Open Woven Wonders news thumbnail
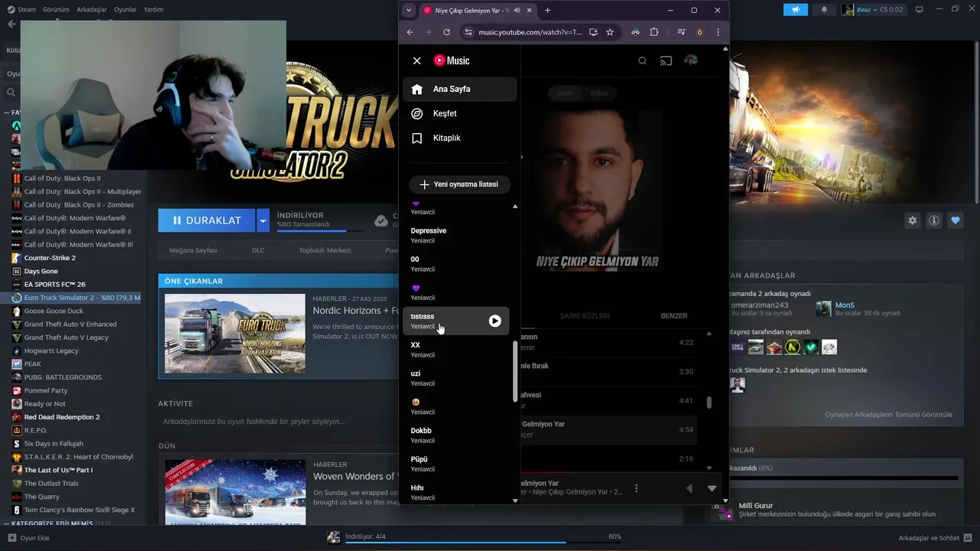Image resolution: width=980 pixels, height=551 pixels. click(x=235, y=493)
